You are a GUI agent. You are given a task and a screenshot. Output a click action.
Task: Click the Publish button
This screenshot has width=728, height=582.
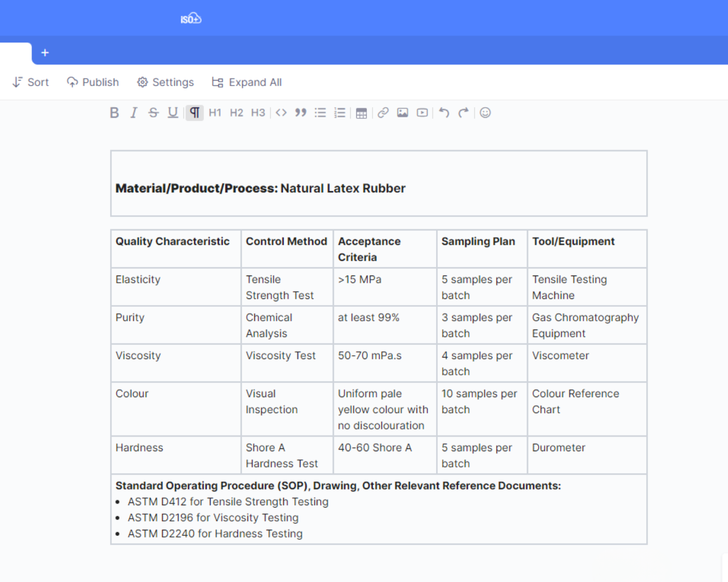pos(93,82)
